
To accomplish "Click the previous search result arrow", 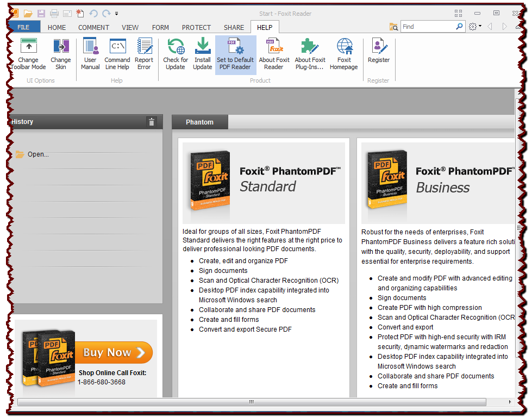I will 490,27.
